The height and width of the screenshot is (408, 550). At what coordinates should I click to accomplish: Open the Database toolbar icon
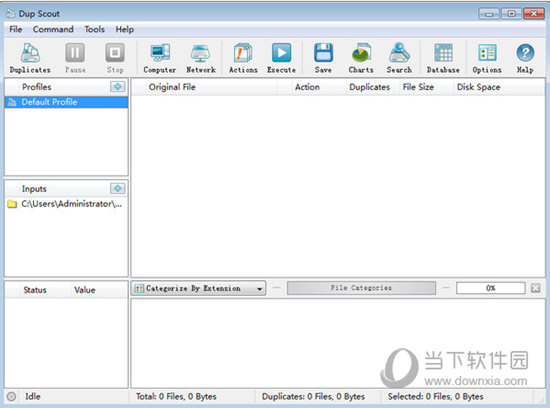pos(443,53)
